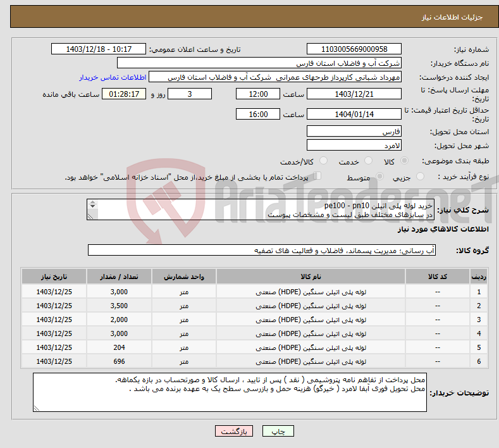
Task: Open the اطلاعات تماس خریدار link
Action: coord(113,77)
